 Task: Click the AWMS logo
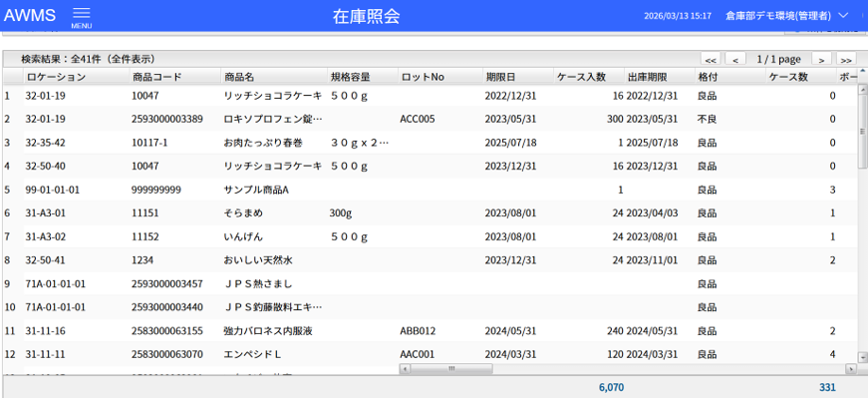[29, 16]
